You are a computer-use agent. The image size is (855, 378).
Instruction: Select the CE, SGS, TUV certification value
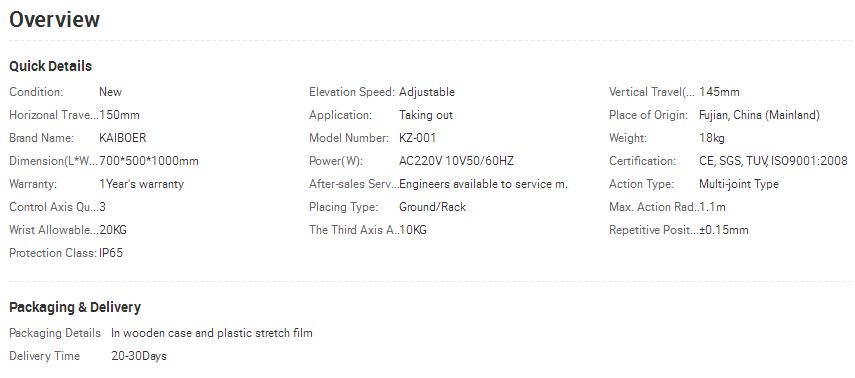[x=773, y=161]
